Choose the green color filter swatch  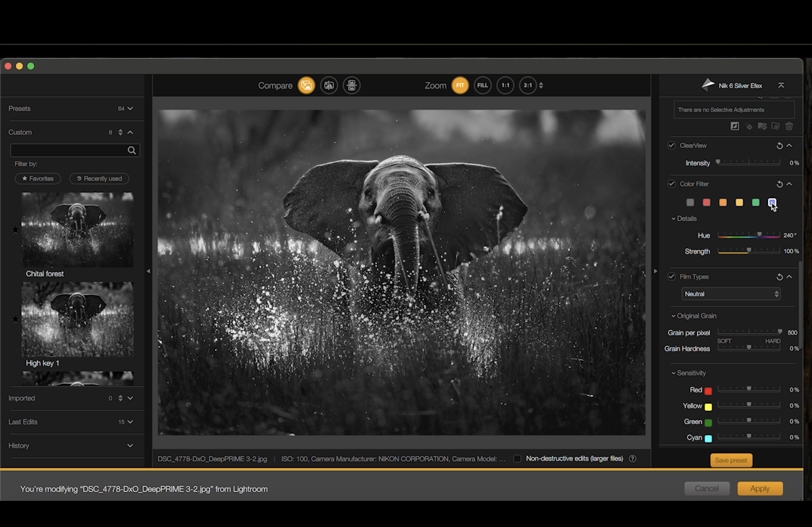(755, 203)
